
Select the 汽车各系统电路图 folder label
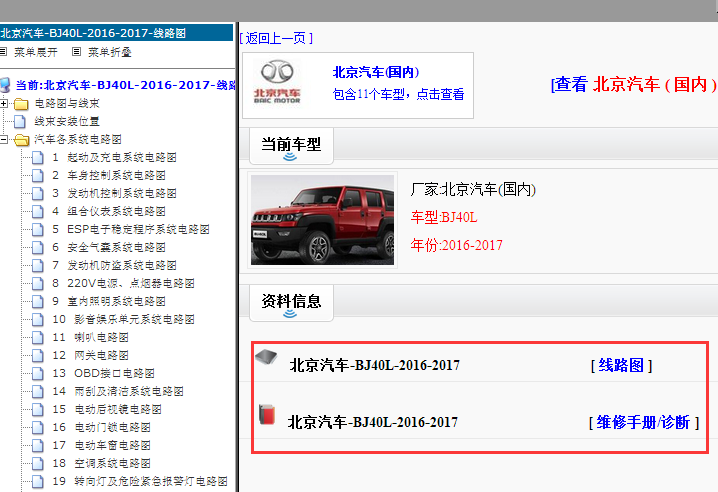[78, 139]
